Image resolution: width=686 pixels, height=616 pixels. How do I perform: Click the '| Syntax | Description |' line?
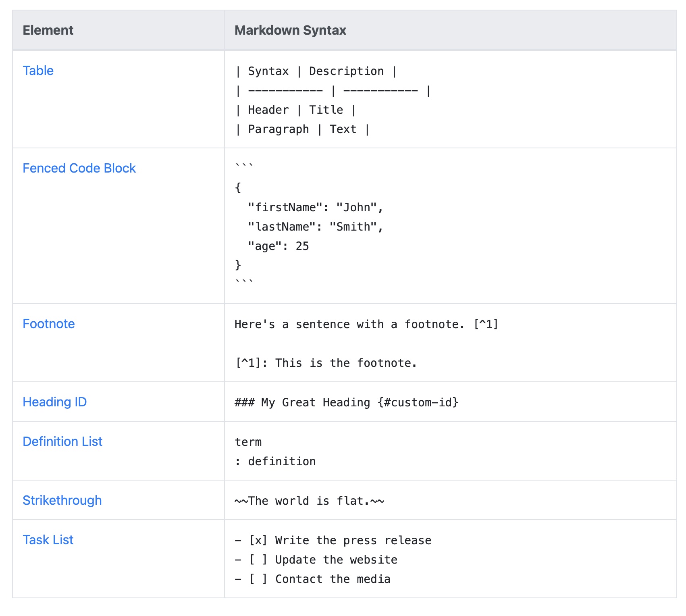(x=316, y=71)
